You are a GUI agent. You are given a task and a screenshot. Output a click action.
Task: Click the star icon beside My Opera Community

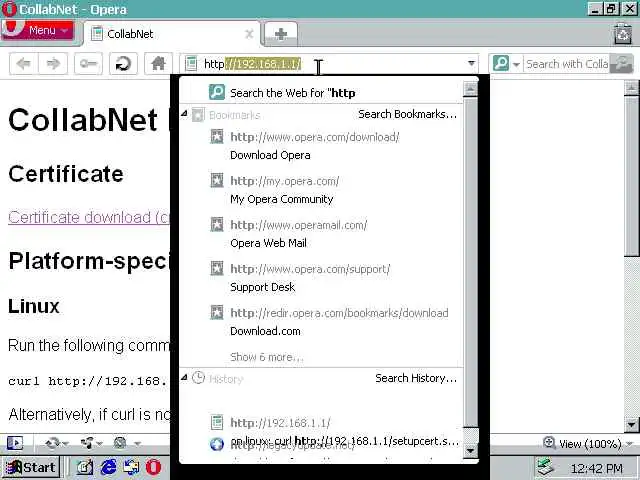(x=217, y=180)
